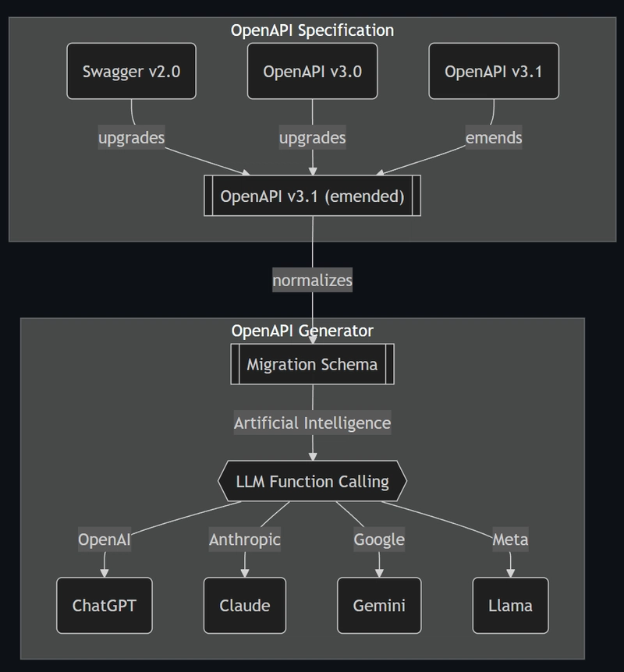Click the emends edge label

(494, 137)
